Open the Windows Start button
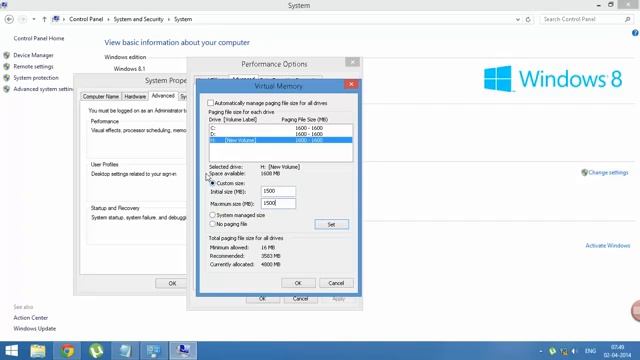The height and width of the screenshot is (360, 640). (x=11, y=351)
